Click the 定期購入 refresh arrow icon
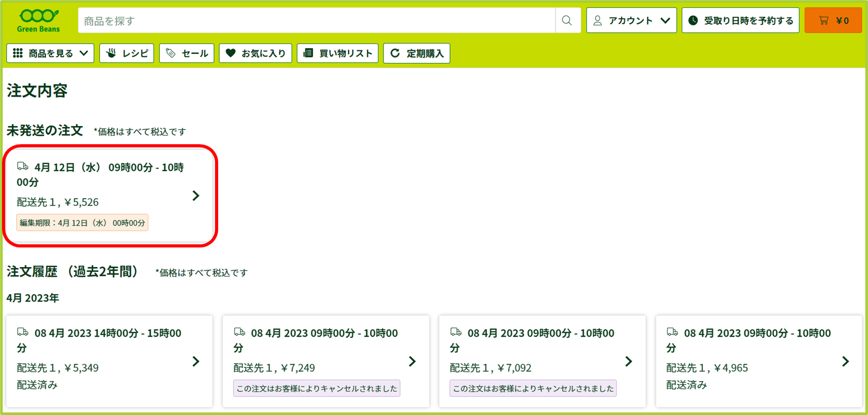 click(x=395, y=53)
